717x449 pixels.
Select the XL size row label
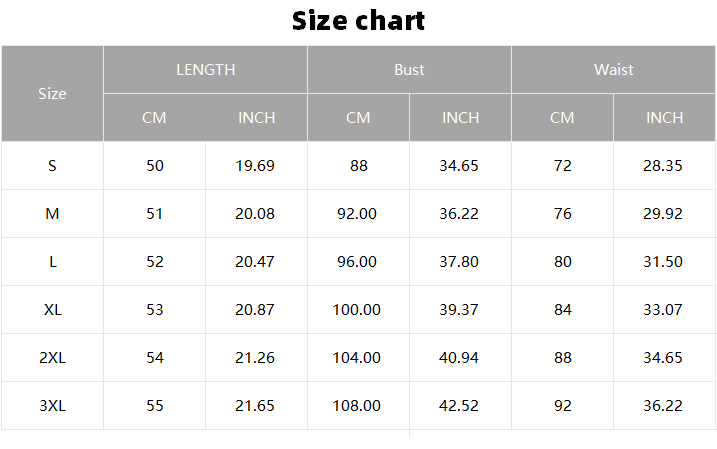(52, 310)
